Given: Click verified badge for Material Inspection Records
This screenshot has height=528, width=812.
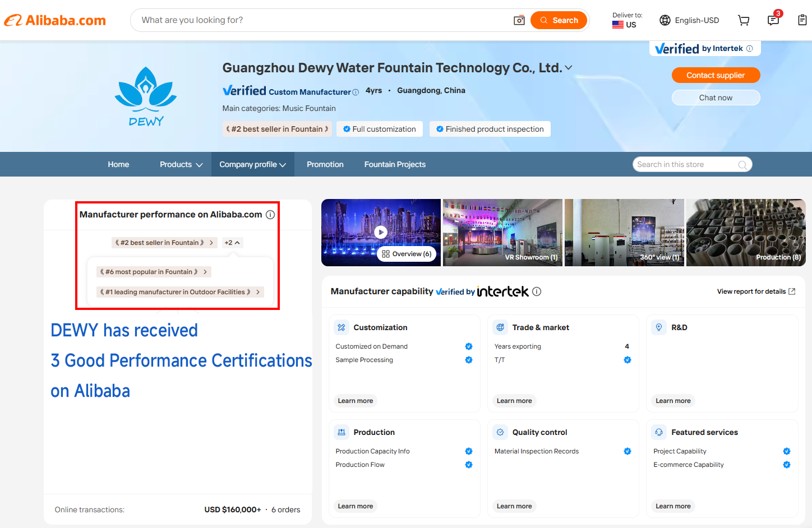Looking at the screenshot, I should point(628,451).
